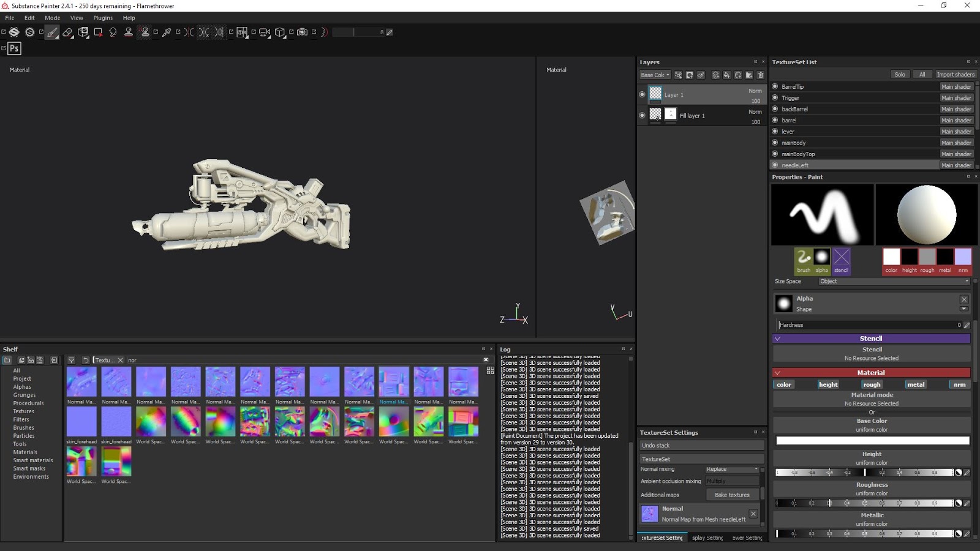
Task: Select the Paint brush tool
Action: [x=52, y=32]
